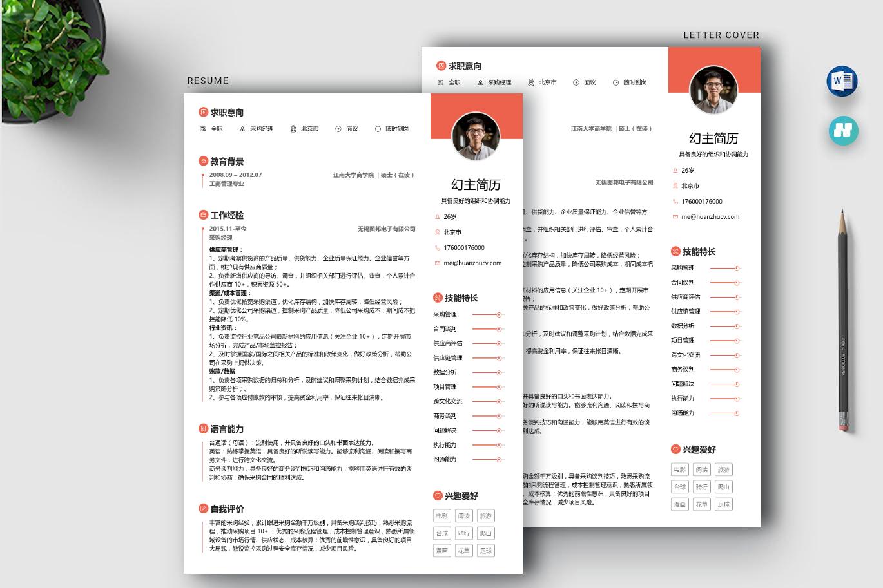Image resolution: width=883 pixels, height=588 pixels.
Task: Click 爬山 hobby tag on letter cover page
Action: 724,487
